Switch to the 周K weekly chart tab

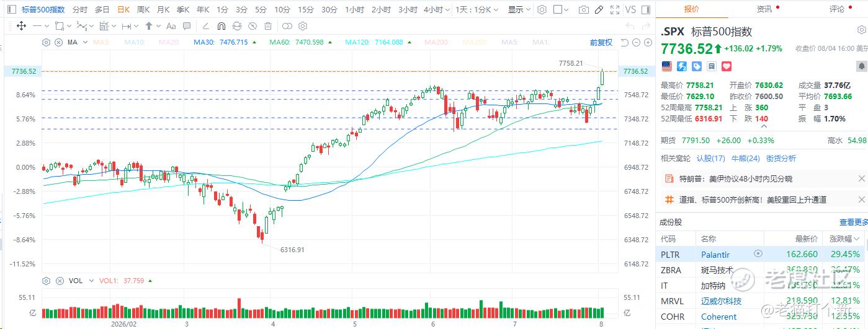tap(143, 10)
